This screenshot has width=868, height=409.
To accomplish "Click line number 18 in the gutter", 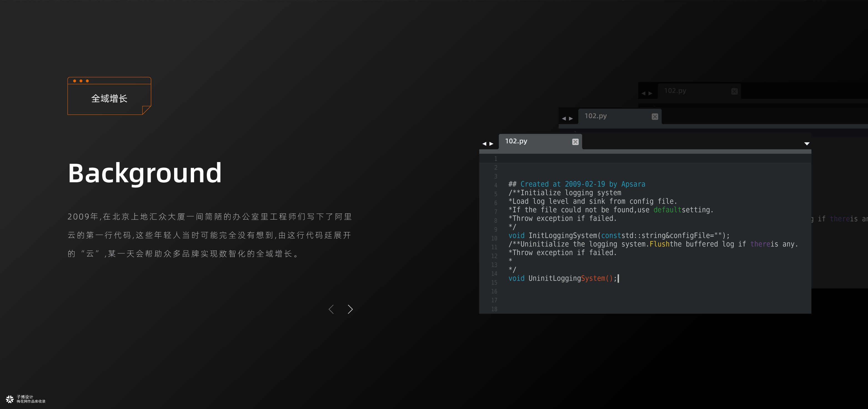I will click(494, 309).
